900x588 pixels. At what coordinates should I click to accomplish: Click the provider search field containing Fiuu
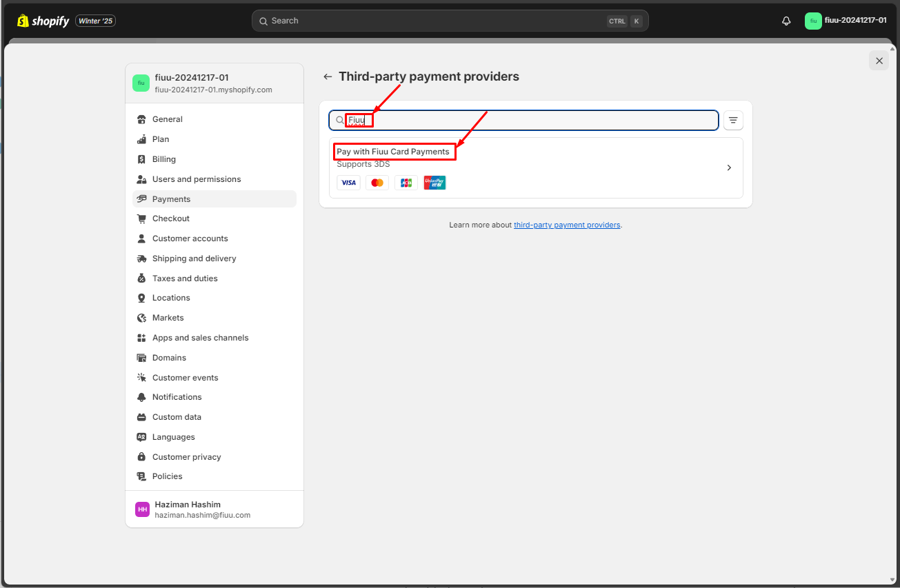524,120
